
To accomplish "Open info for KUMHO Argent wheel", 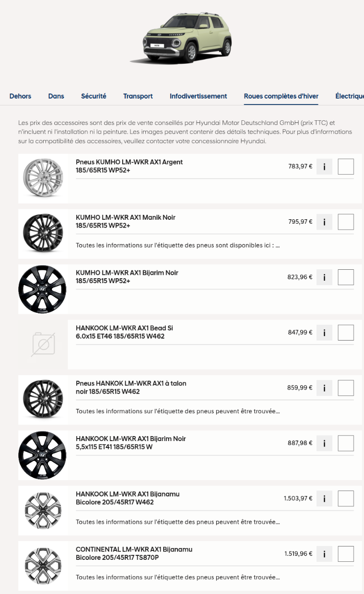I will coord(324,167).
